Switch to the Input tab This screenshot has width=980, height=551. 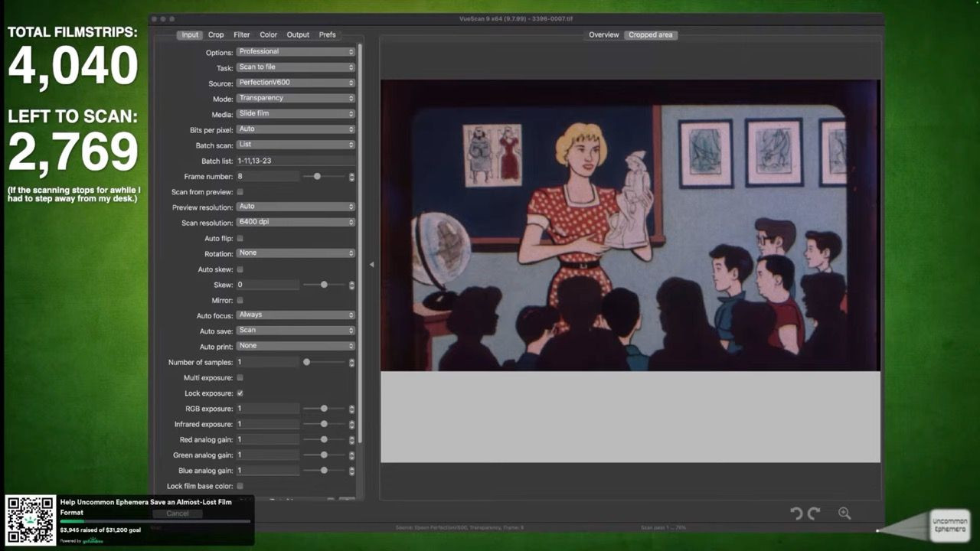pos(190,34)
